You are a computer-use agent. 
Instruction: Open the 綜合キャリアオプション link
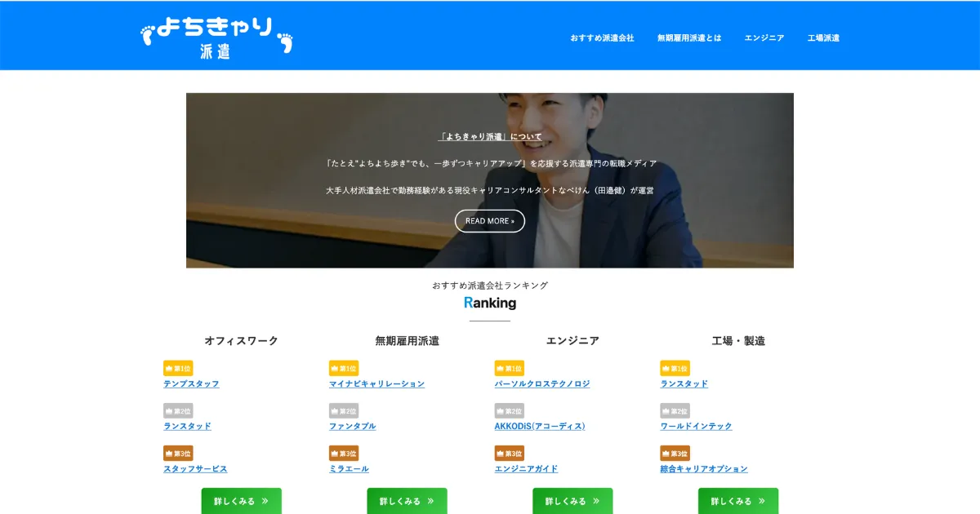704,468
